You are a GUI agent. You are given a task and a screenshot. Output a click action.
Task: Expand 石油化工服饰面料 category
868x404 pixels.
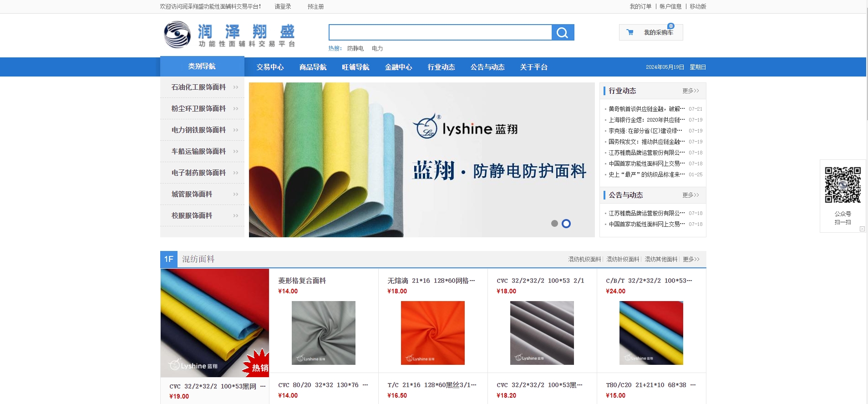click(202, 87)
